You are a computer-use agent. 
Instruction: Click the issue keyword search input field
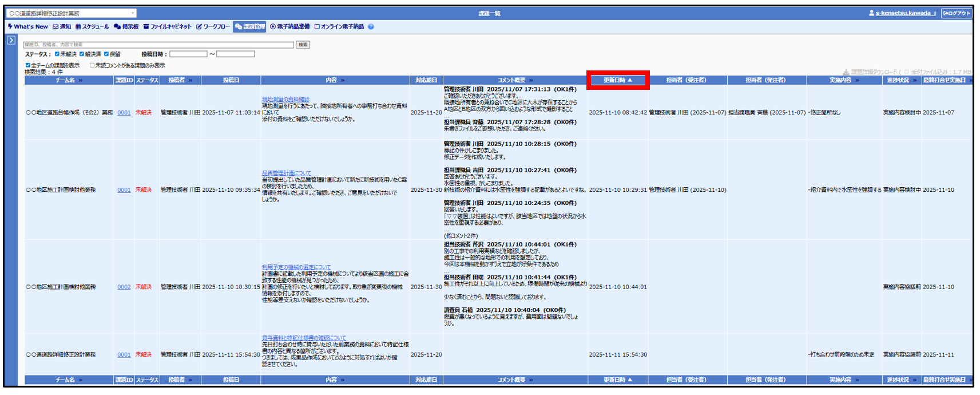point(158,45)
